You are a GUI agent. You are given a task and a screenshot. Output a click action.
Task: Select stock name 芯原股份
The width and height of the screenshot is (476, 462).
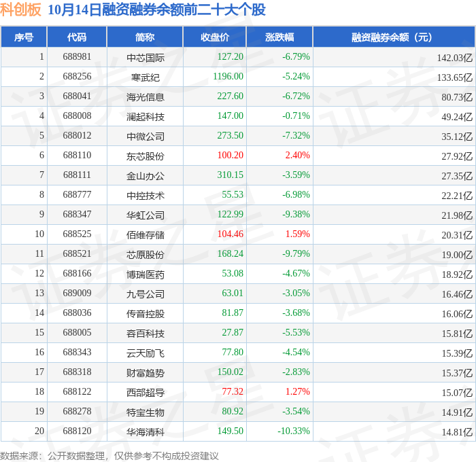click(x=146, y=255)
